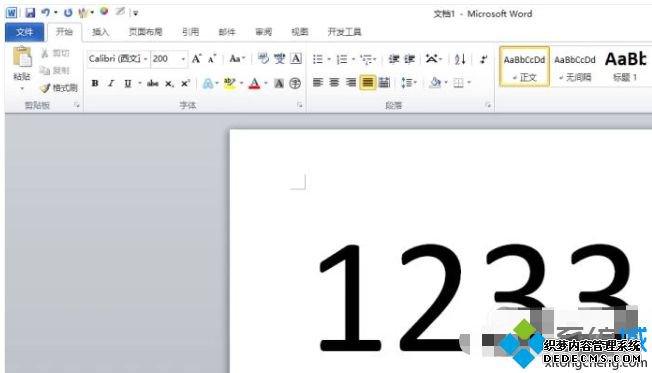Apply the Normal (正文) style
This screenshot has width=652, height=373.
(x=524, y=67)
